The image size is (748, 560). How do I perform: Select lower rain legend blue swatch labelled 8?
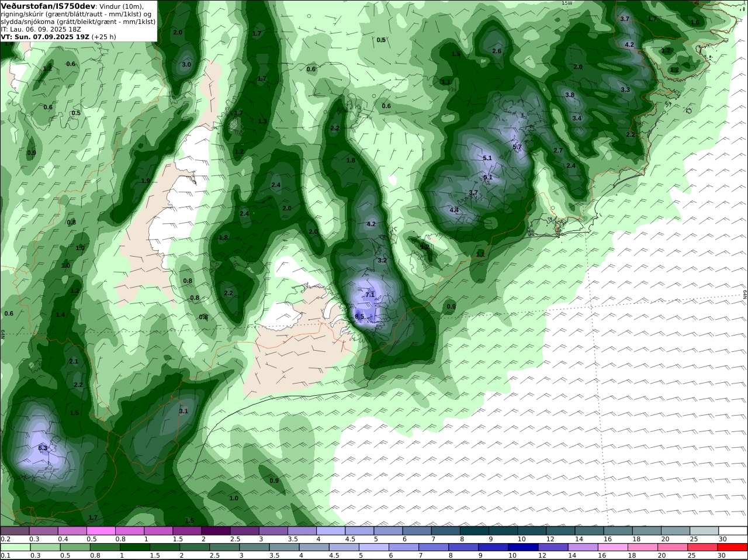[x=463, y=548]
